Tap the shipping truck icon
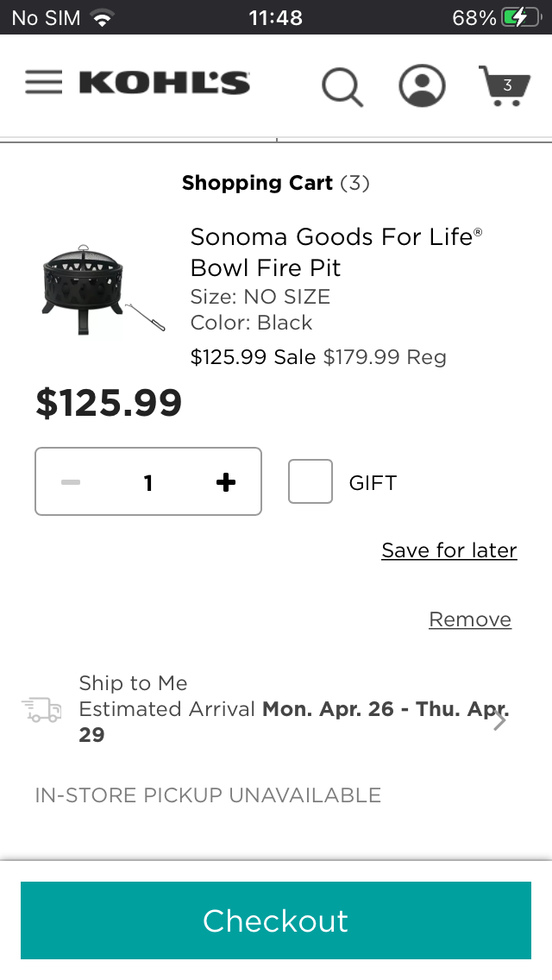 42,710
